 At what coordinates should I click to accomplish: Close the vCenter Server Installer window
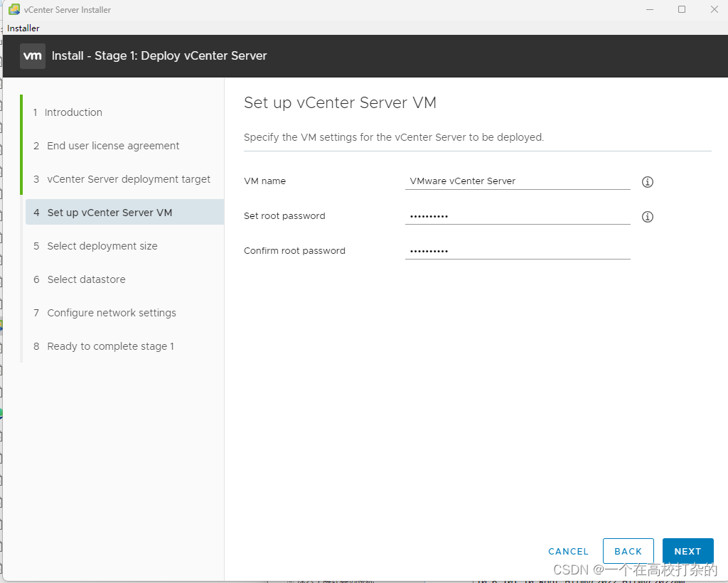(x=714, y=9)
